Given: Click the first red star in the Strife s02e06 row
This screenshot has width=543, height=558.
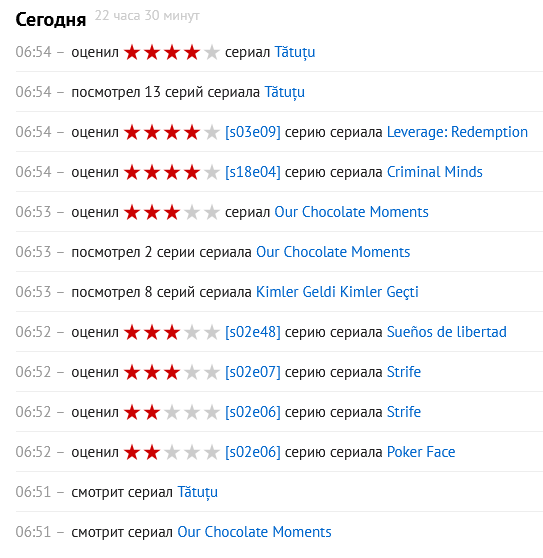Looking at the screenshot, I should (x=132, y=413).
